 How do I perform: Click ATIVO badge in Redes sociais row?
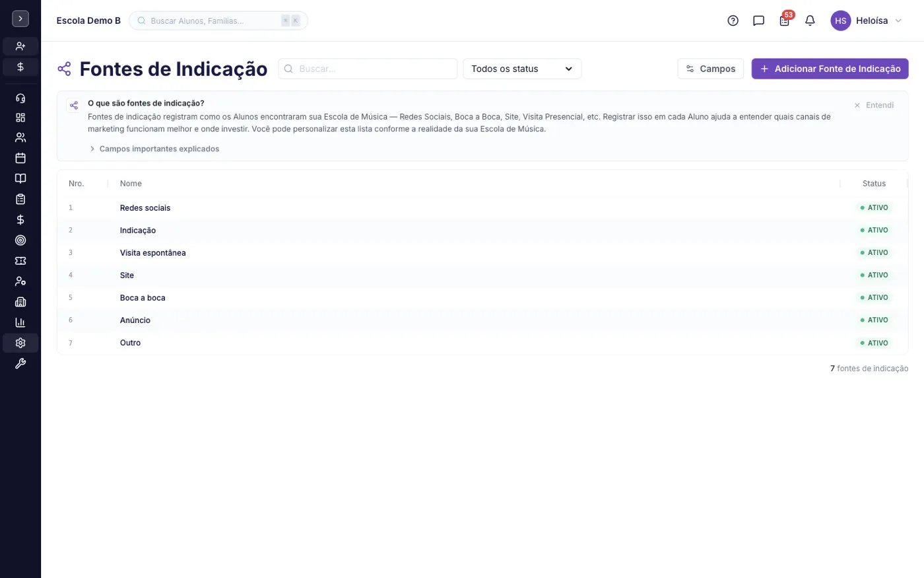click(x=874, y=207)
